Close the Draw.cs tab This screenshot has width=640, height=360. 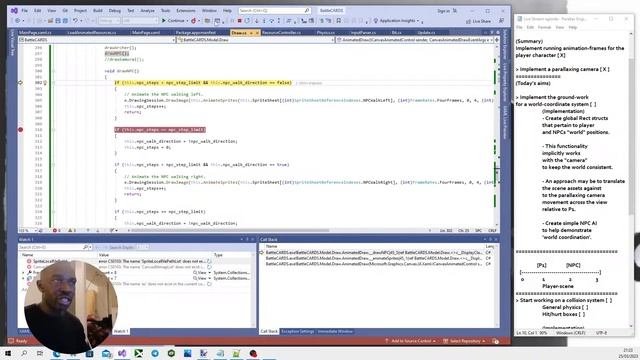(257, 33)
